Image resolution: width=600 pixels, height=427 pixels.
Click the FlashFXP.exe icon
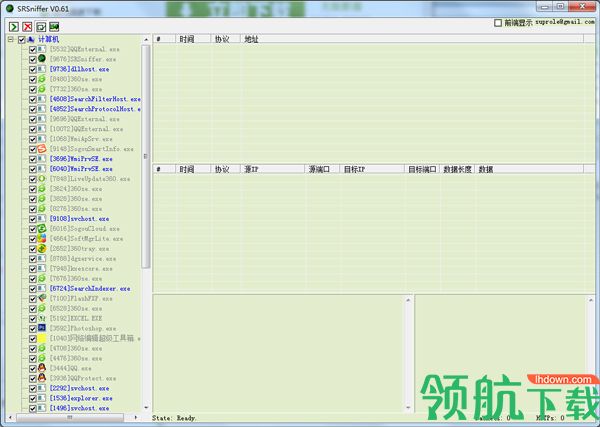pyautogui.click(x=42, y=298)
